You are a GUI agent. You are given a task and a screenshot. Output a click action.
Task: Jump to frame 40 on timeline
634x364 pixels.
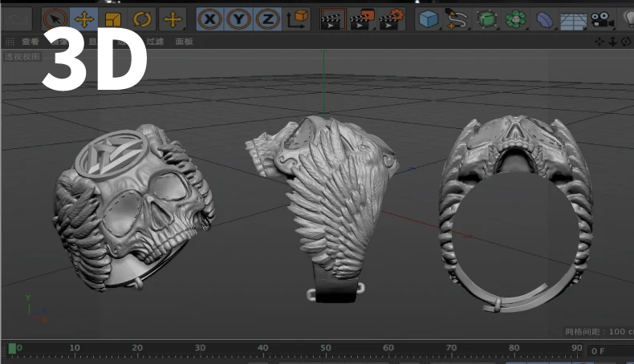click(262, 348)
